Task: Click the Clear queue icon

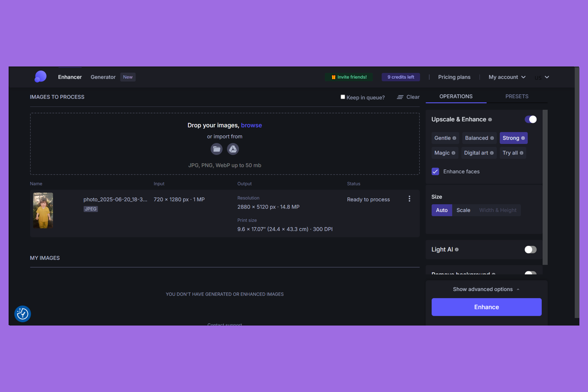Action: click(x=400, y=97)
